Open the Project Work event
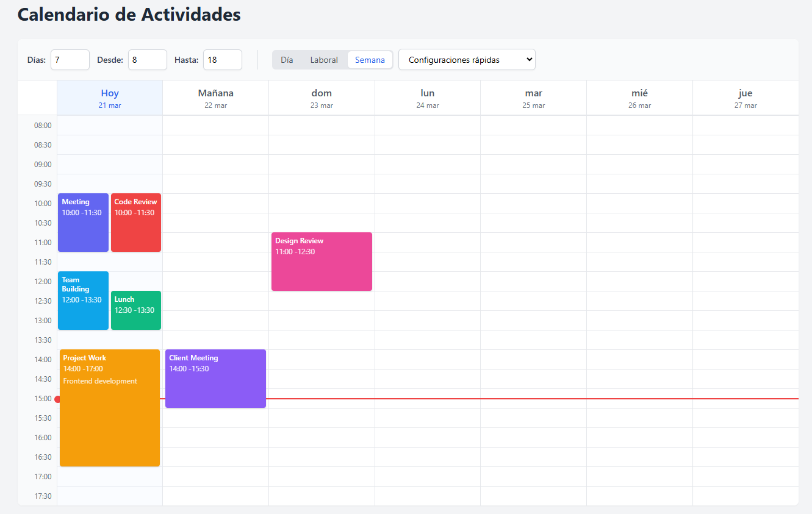The image size is (812, 514). click(110, 408)
